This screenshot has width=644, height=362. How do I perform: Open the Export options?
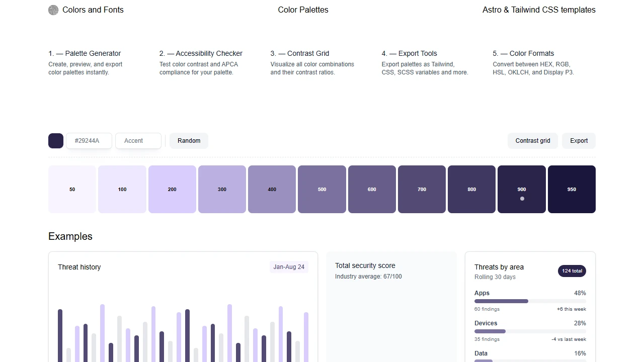click(x=579, y=141)
